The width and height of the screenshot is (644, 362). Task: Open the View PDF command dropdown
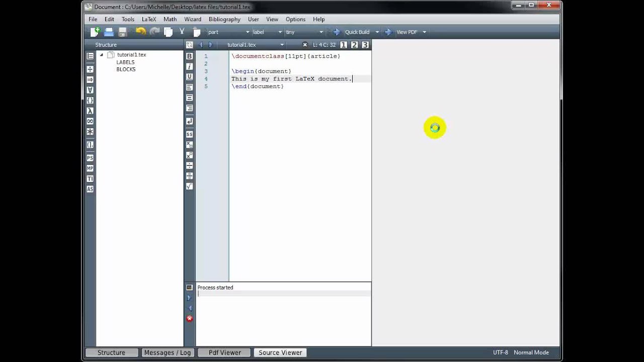424,32
